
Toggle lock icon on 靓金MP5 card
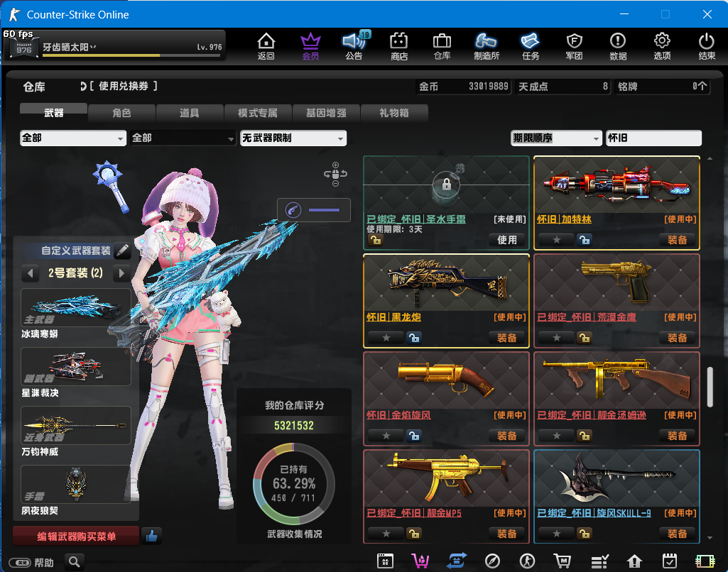413,534
